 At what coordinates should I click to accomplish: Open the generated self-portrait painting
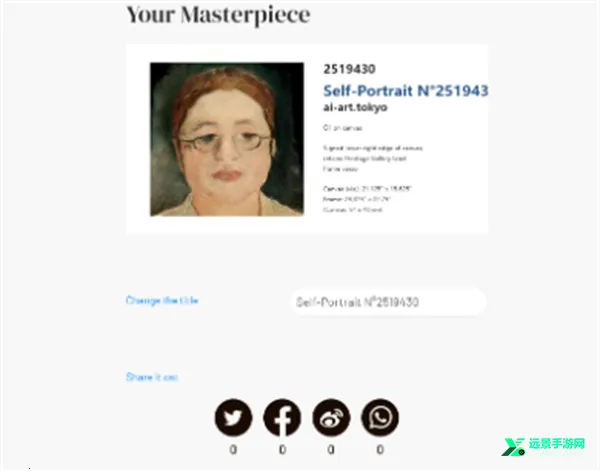[227, 139]
